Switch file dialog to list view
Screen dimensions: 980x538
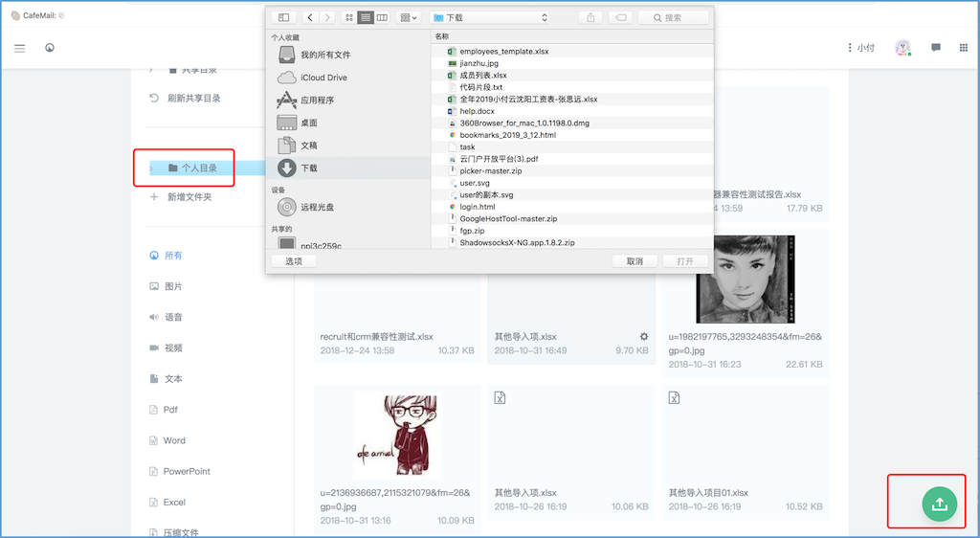pos(365,17)
